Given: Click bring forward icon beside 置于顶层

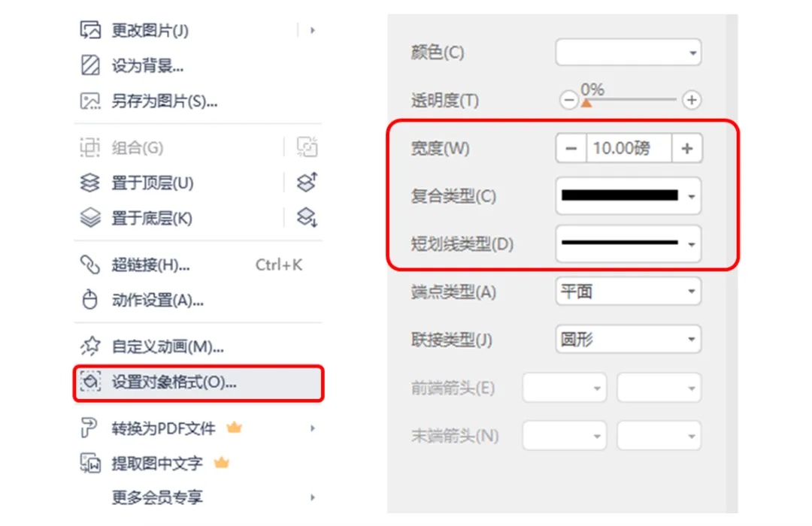Looking at the screenshot, I should click(307, 183).
